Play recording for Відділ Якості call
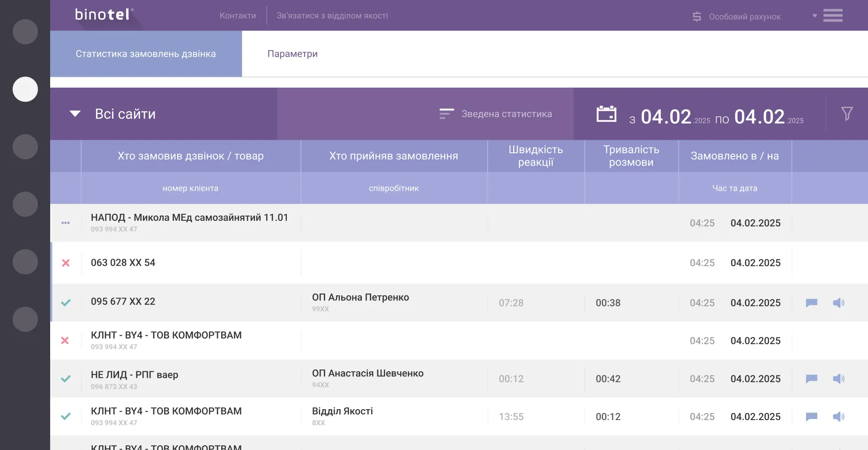The image size is (868, 450). coord(838,417)
